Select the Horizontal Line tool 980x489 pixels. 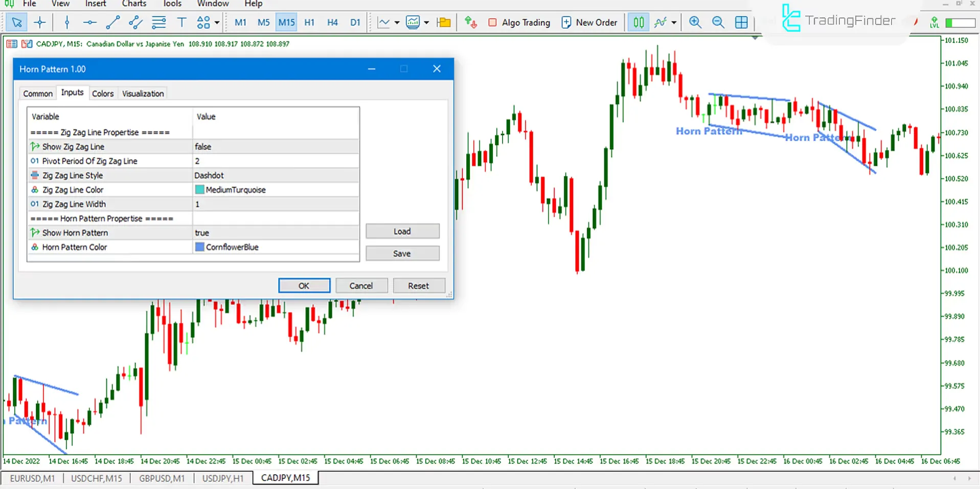pos(89,22)
